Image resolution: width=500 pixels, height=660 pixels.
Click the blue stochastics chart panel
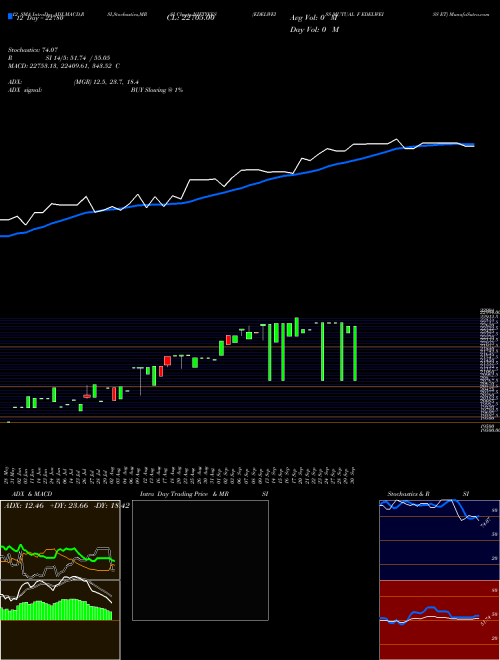(x=439, y=540)
